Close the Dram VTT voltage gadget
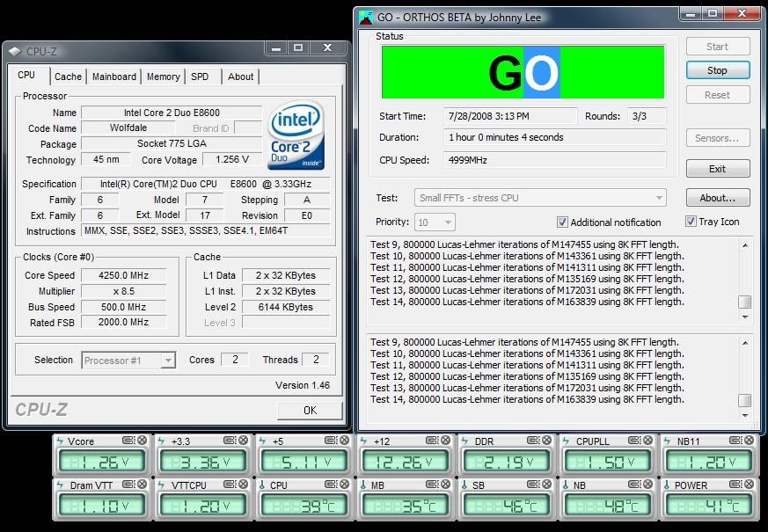 pyautogui.click(x=142, y=485)
